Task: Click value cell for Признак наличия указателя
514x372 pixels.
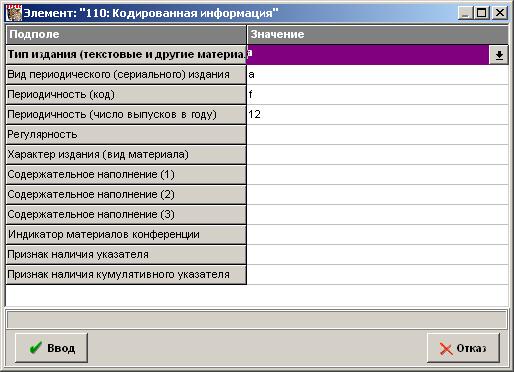Action: [377, 255]
